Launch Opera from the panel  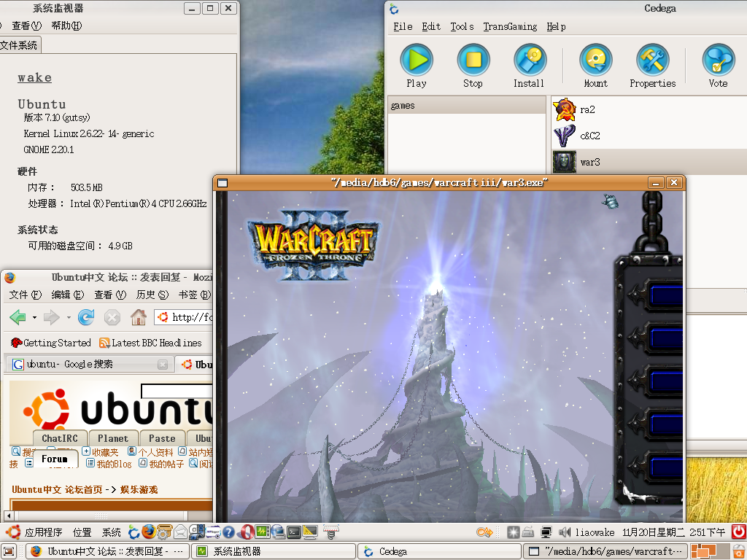pos(246,532)
